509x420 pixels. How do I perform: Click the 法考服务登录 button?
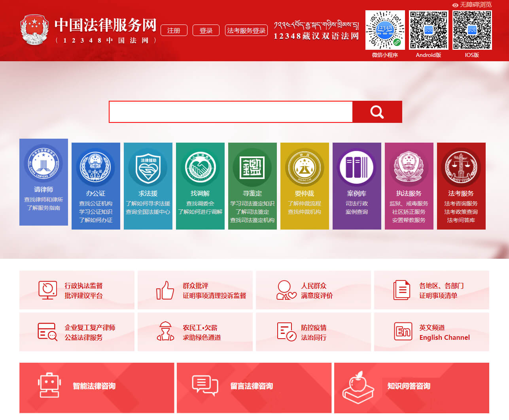click(x=246, y=30)
